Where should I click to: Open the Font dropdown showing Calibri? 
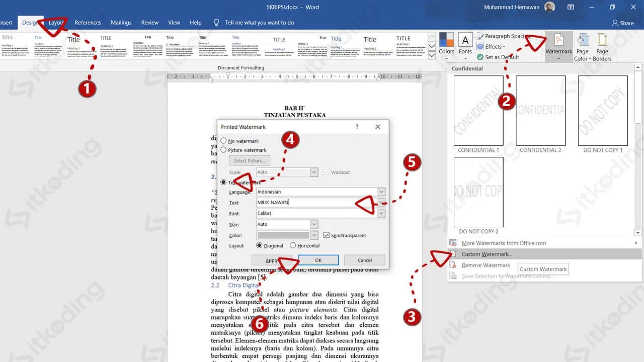click(381, 213)
